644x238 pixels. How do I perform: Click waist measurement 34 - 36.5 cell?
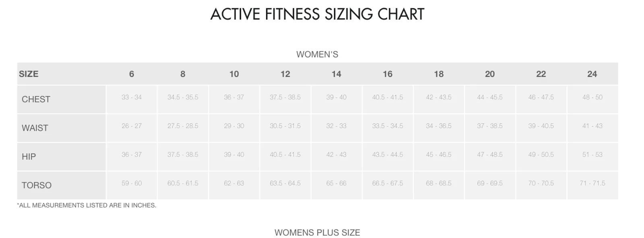point(439,128)
